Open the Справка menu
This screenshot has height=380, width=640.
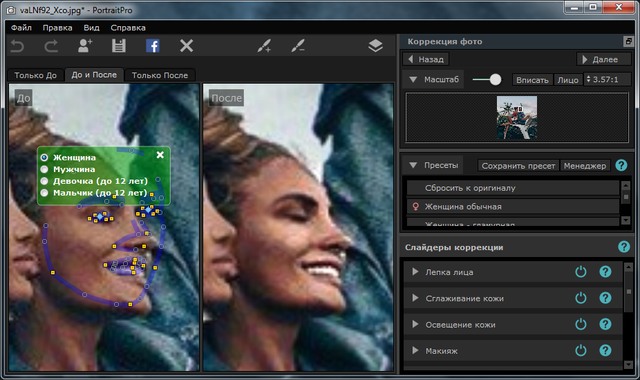point(128,28)
